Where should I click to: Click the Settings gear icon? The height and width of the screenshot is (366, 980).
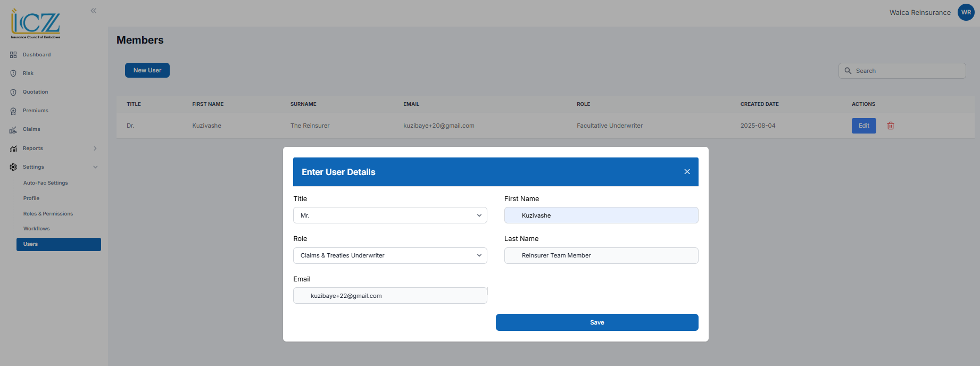(x=13, y=167)
